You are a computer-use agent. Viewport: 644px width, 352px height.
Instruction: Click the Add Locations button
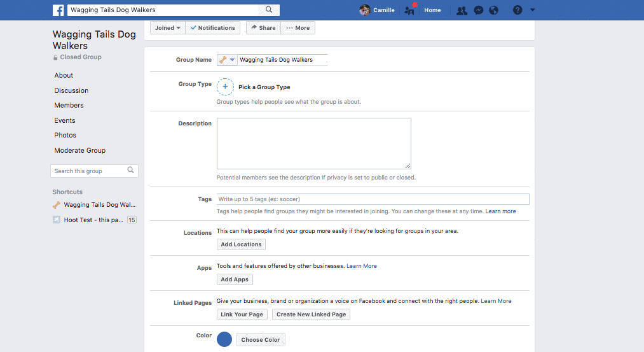(241, 244)
